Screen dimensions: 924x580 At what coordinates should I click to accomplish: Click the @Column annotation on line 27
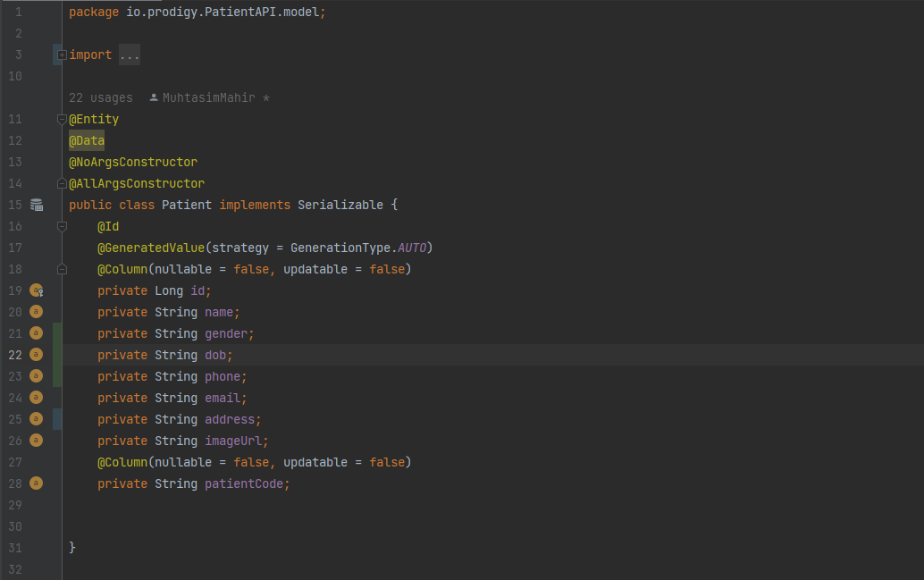122,463
